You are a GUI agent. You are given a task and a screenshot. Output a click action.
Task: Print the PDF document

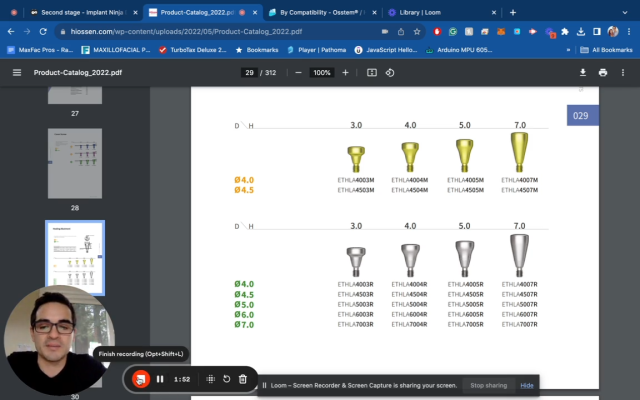pyautogui.click(x=603, y=73)
